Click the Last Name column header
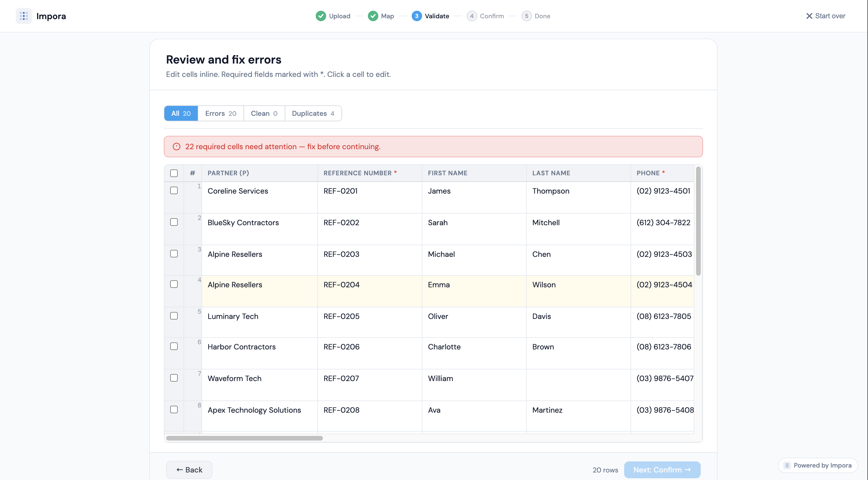 [578, 173]
